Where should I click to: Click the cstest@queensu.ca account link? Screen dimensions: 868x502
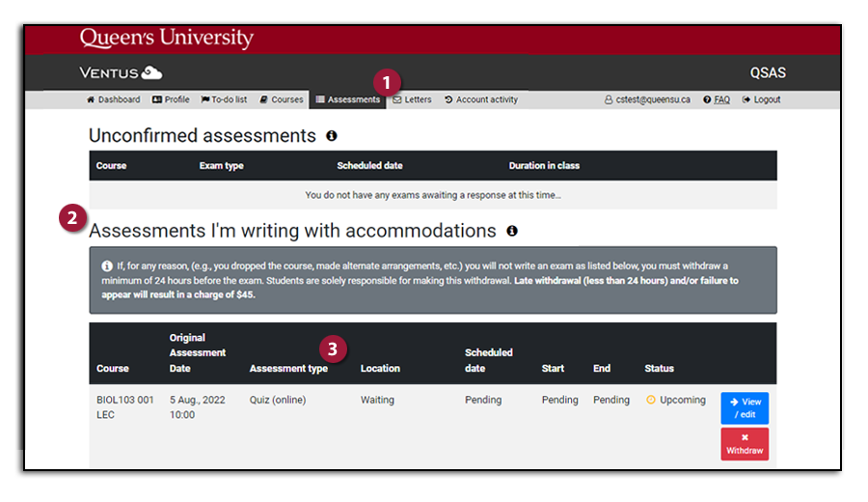pos(647,99)
